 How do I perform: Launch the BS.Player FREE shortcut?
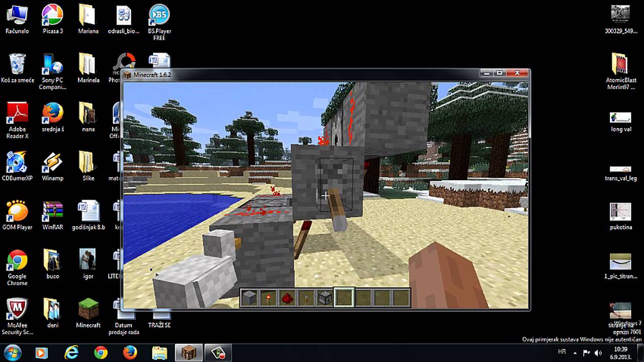[159, 23]
